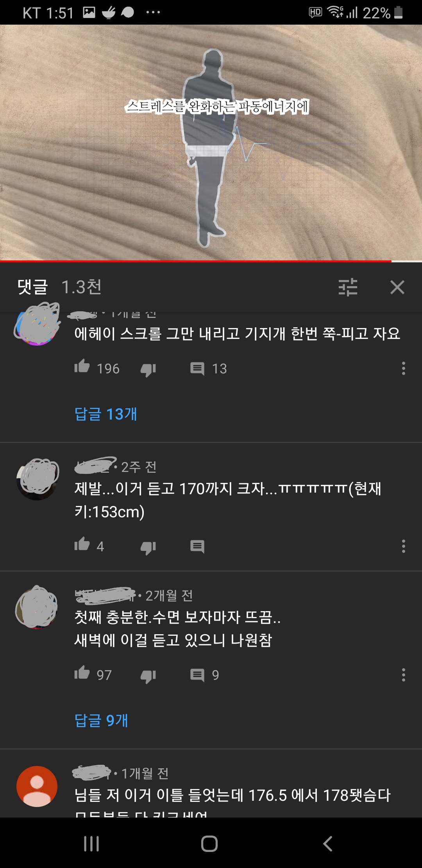
Task: Open more options for the 196-likes comment
Action: 403,368
